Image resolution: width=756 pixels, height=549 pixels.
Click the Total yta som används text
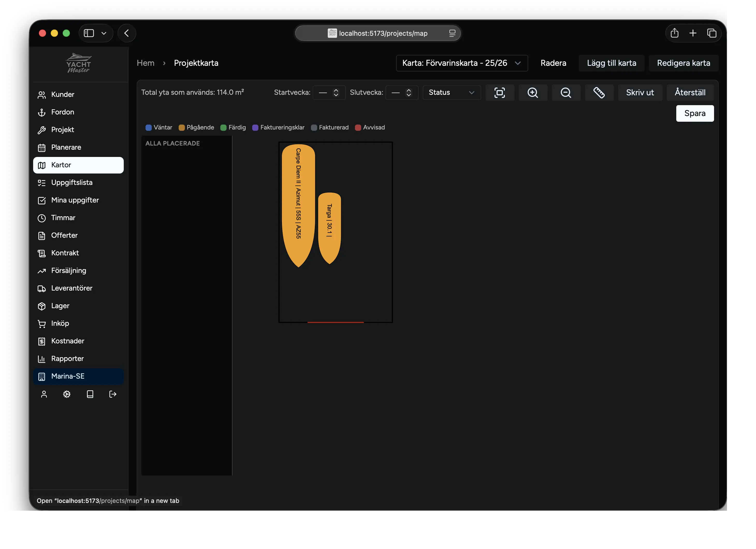[193, 93]
